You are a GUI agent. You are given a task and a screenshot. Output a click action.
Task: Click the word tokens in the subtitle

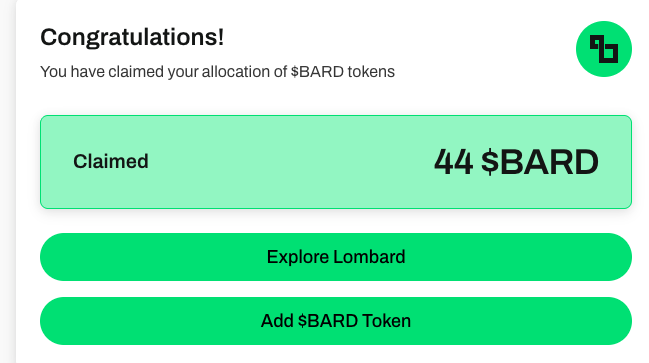point(371,72)
